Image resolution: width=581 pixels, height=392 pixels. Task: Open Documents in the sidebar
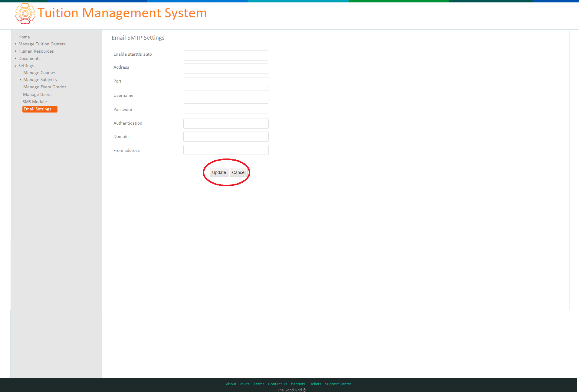(29, 58)
